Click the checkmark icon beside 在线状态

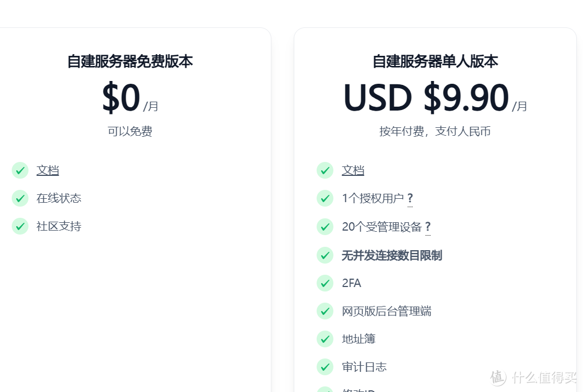click(20, 198)
